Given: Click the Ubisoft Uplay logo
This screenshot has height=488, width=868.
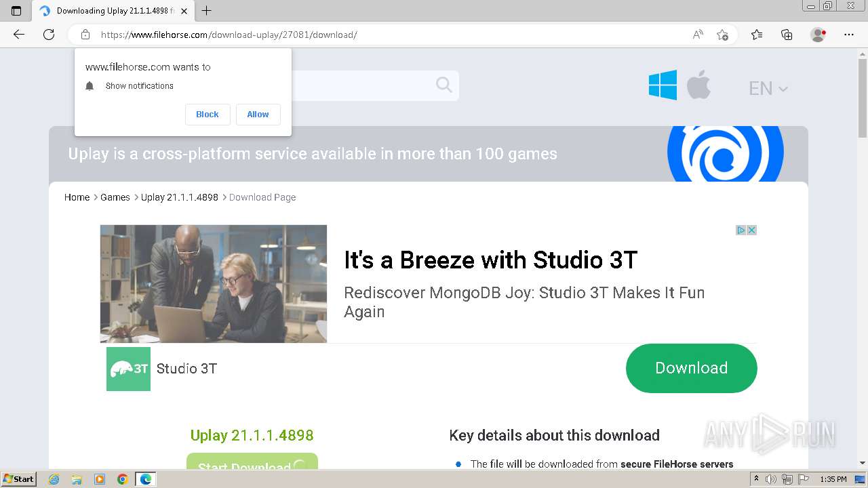Looking at the screenshot, I should [x=726, y=154].
